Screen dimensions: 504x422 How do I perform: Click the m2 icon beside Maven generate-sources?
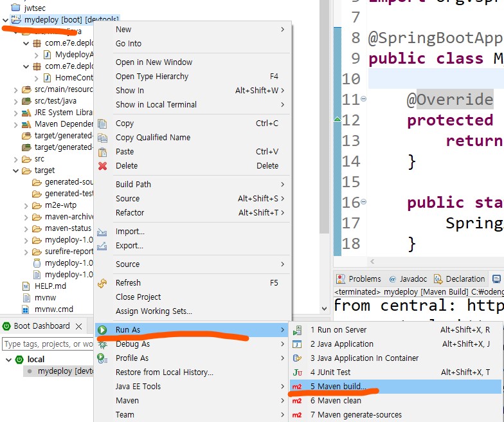click(x=297, y=415)
